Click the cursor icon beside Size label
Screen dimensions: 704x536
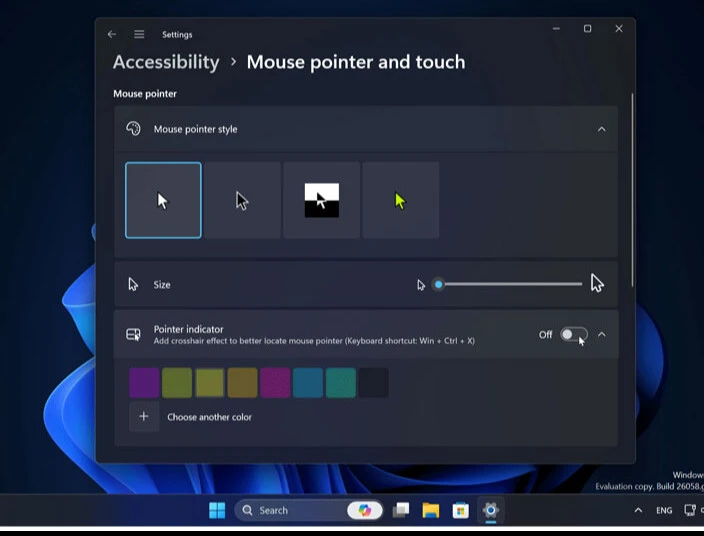133,284
